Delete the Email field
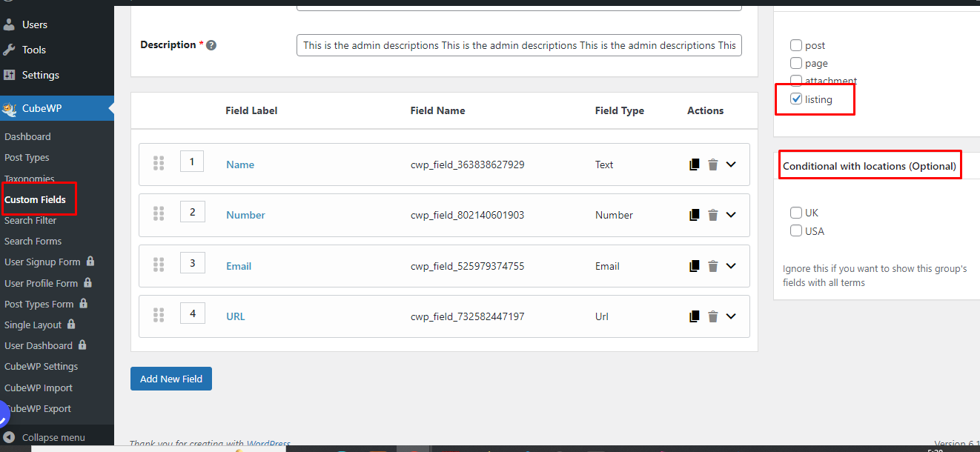 coord(713,266)
